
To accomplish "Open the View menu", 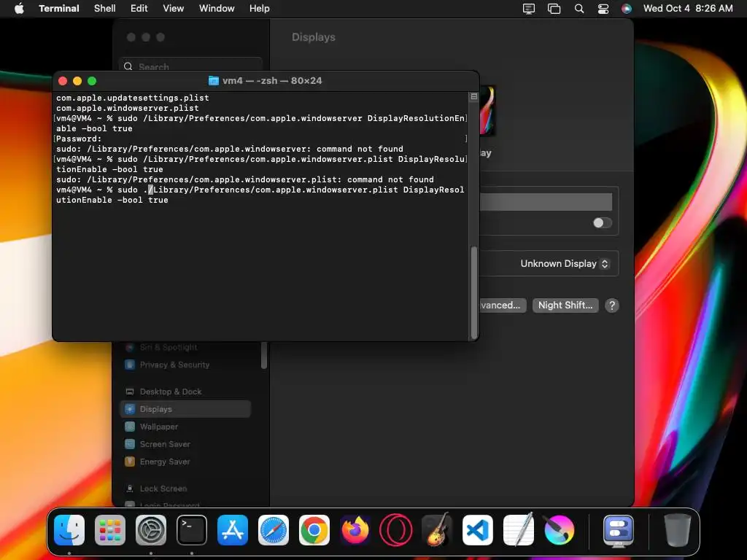I will 174,9.
